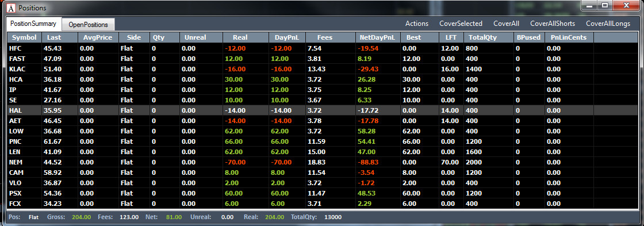Click CoverSelected button
This screenshot has width=644, height=226.
461,24
